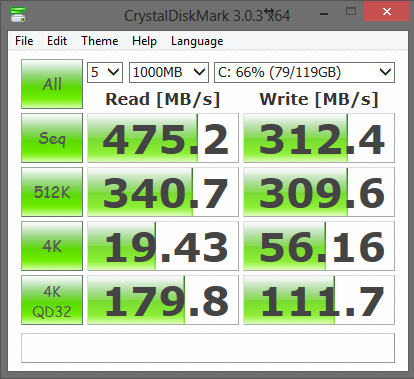
Task: Expand the test count dropdown showing 5
Action: (105, 72)
